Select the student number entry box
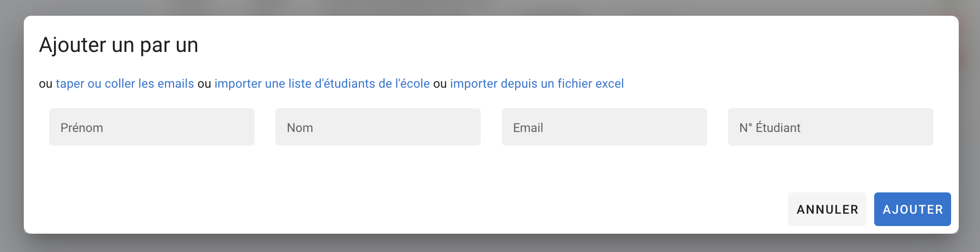Viewport: 980px width, 252px height. pos(830,127)
